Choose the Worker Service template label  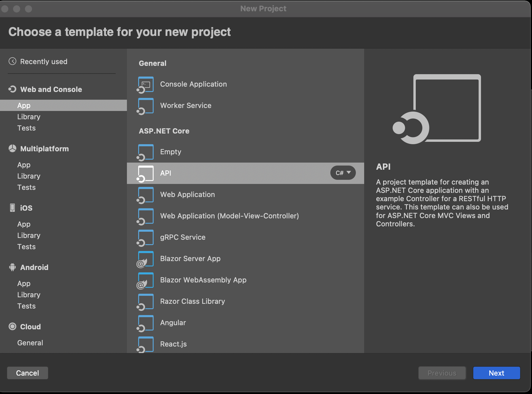pyautogui.click(x=186, y=105)
